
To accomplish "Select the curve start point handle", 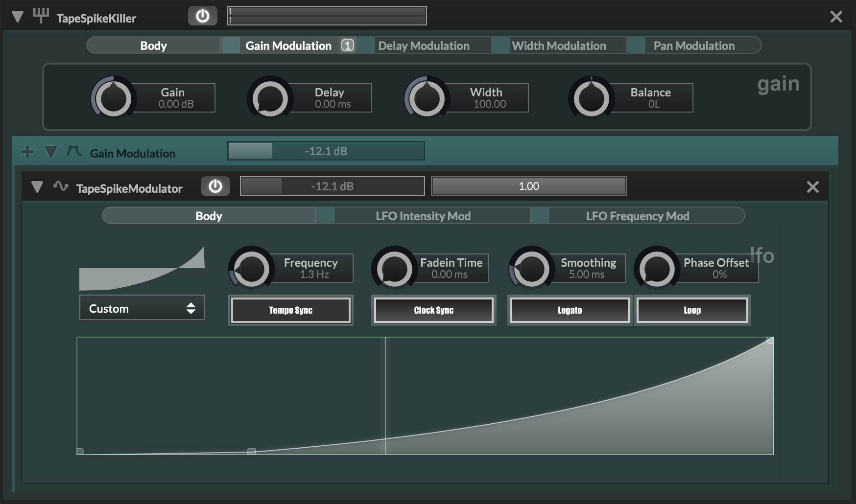I will [x=80, y=452].
